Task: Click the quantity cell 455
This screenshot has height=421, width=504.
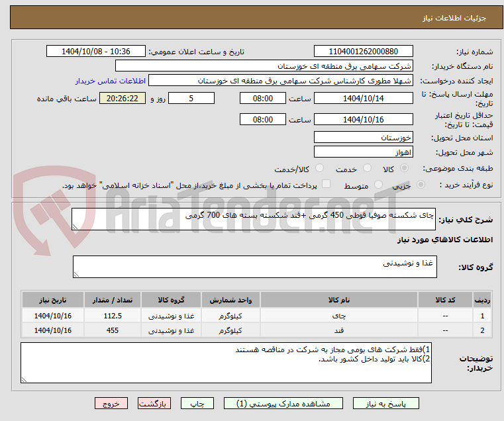Action: [x=113, y=330]
